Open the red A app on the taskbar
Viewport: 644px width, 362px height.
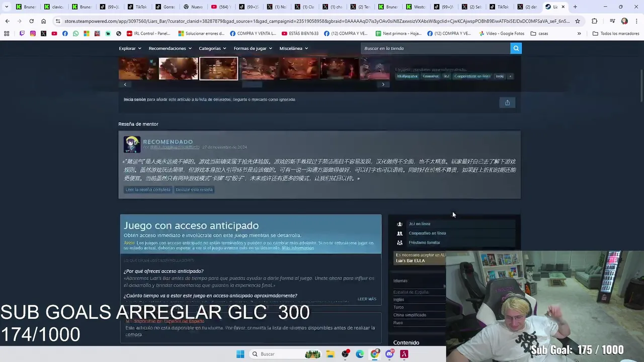click(404, 354)
